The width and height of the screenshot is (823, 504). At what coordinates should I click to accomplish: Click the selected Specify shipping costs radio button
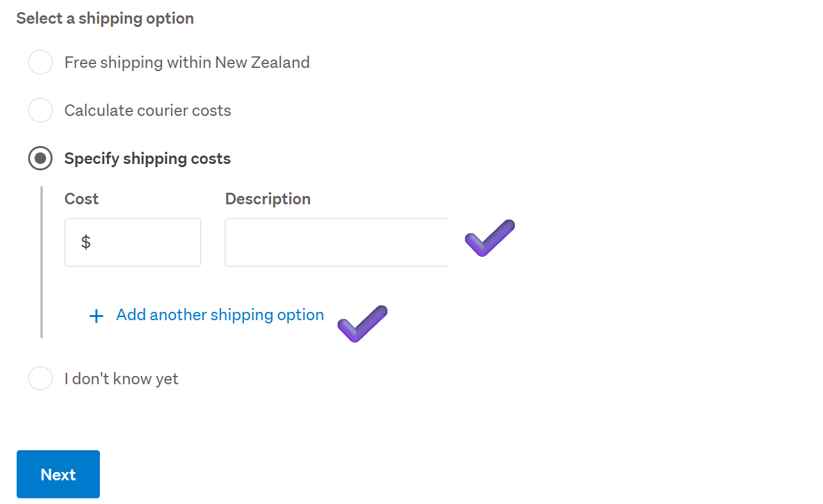40,159
